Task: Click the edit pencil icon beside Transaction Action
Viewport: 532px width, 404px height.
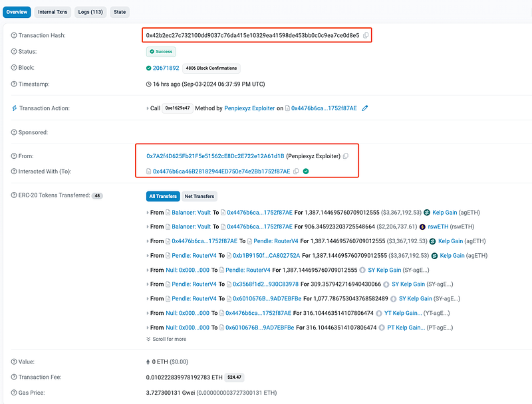Action: [x=365, y=108]
